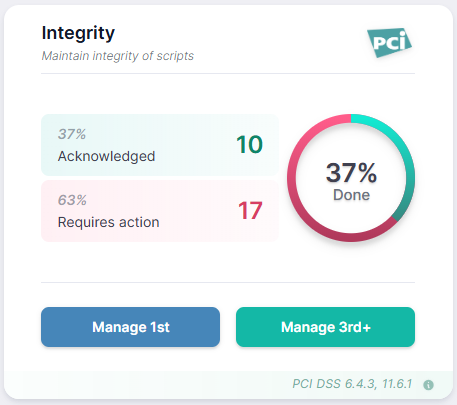
Task: Click the 37% number inside the ring
Action: click(x=351, y=173)
